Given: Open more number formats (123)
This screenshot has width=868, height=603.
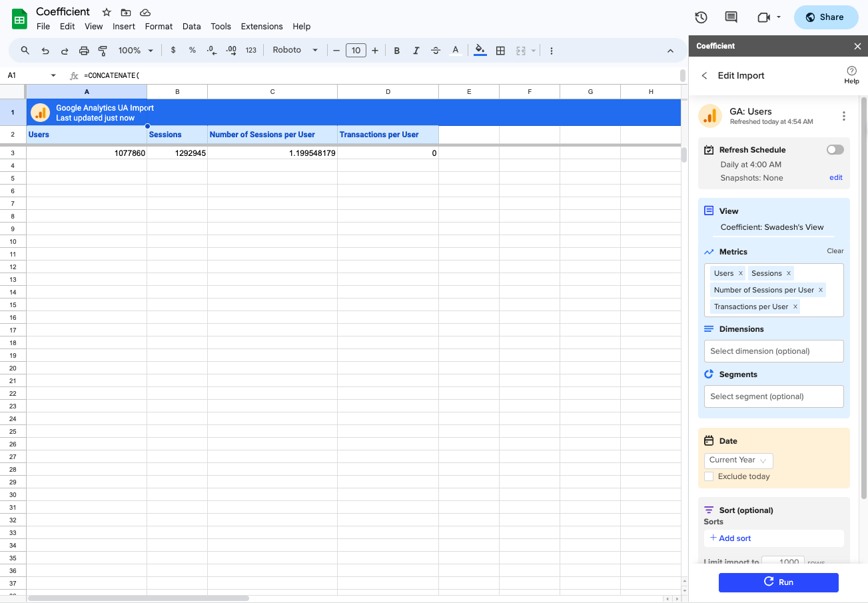Looking at the screenshot, I should pyautogui.click(x=251, y=51).
